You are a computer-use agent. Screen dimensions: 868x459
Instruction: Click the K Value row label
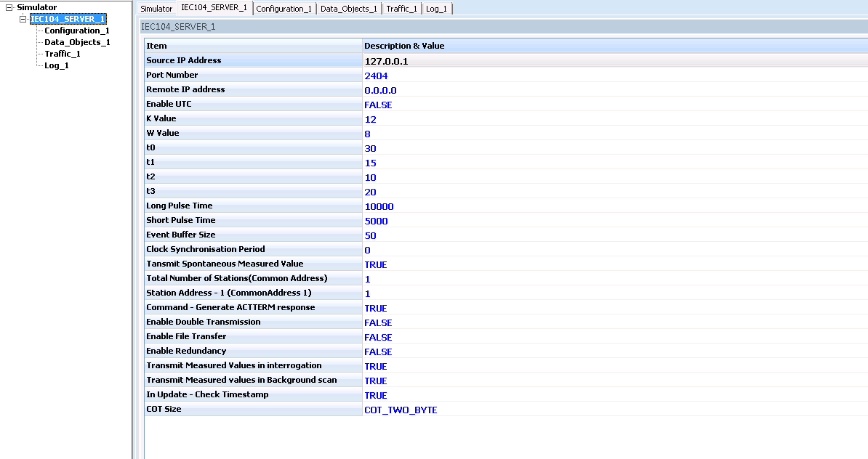161,118
